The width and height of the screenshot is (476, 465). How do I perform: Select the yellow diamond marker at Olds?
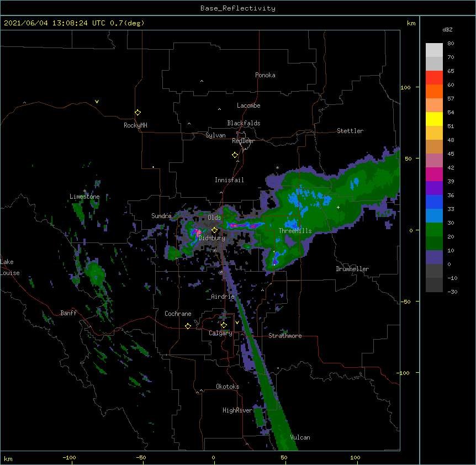tap(214, 230)
